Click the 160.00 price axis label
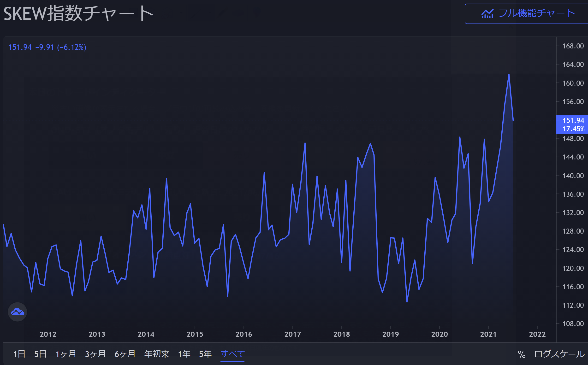Screen dimensions: 588x365 click(x=573, y=83)
